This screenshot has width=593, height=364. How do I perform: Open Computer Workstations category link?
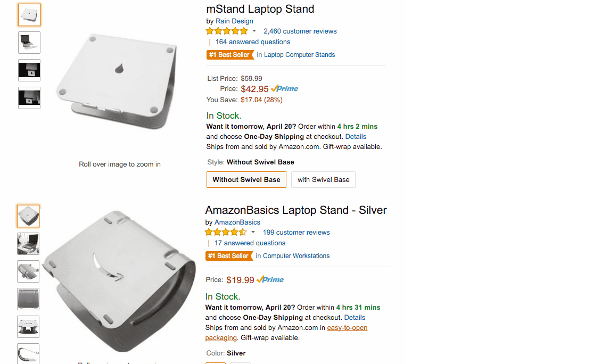point(296,256)
